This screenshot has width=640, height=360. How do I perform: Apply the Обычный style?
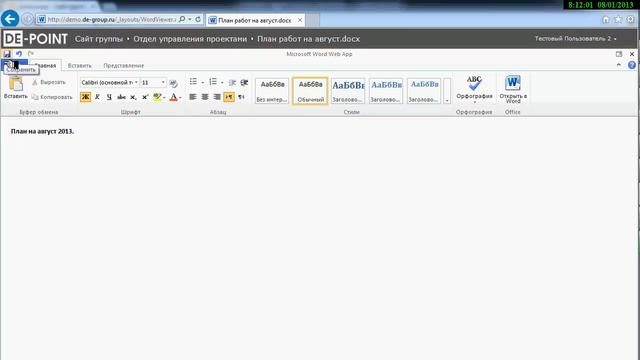click(310, 91)
